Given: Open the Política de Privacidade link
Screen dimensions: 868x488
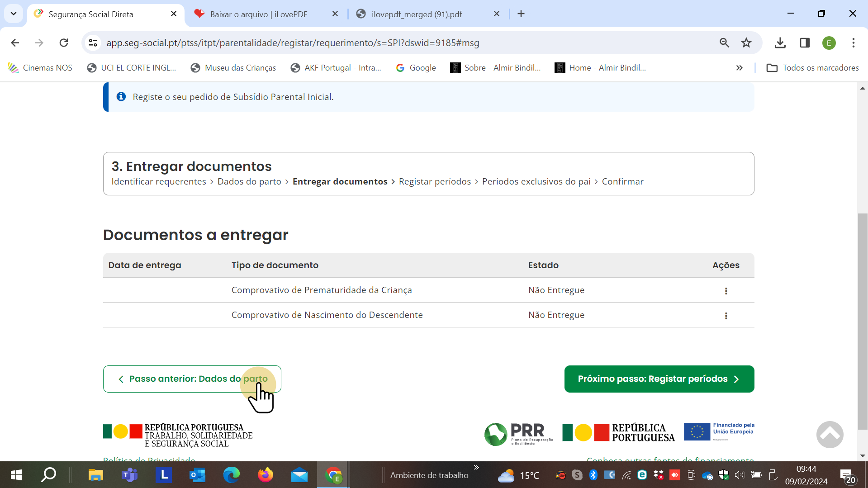Looking at the screenshot, I should [x=149, y=460].
